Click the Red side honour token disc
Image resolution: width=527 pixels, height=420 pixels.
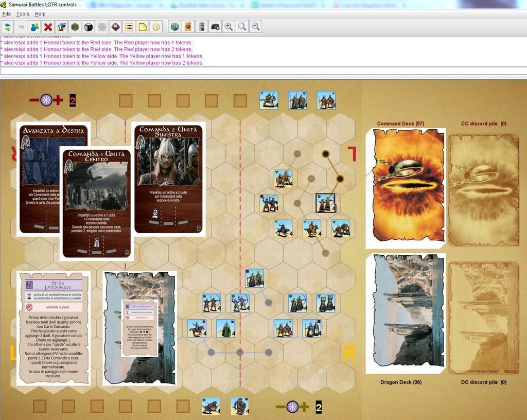46,100
